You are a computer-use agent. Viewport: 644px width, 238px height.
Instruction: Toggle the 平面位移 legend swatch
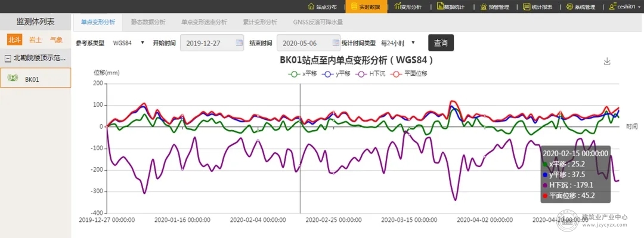pyautogui.click(x=396, y=75)
